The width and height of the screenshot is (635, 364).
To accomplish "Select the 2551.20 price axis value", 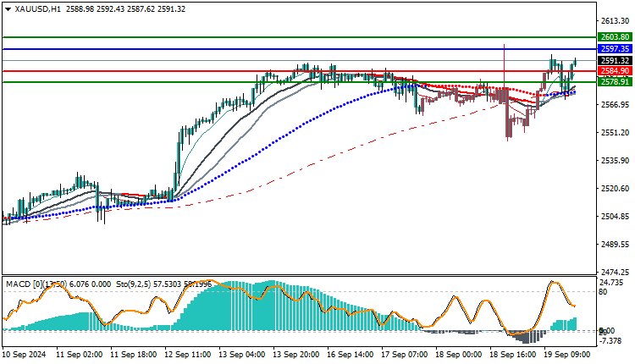I will tap(616, 133).
